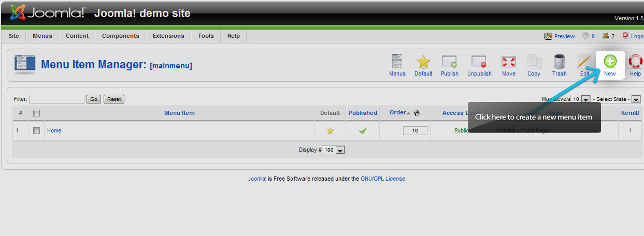Image resolution: width=644 pixels, height=236 pixels.
Task: Click the Logout icon
Action: pos(625,36)
